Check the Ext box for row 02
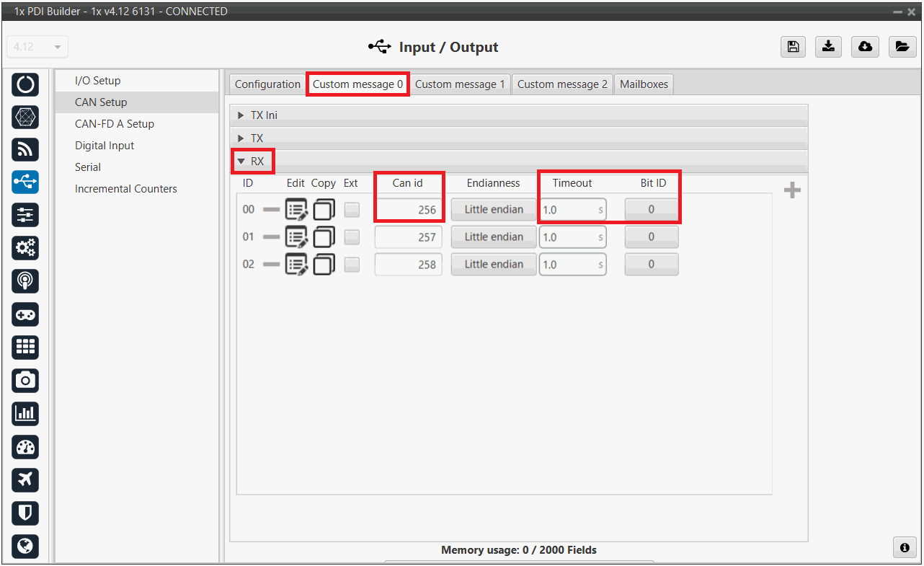The width and height of the screenshot is (924, 566). click(x=352, y=265)
